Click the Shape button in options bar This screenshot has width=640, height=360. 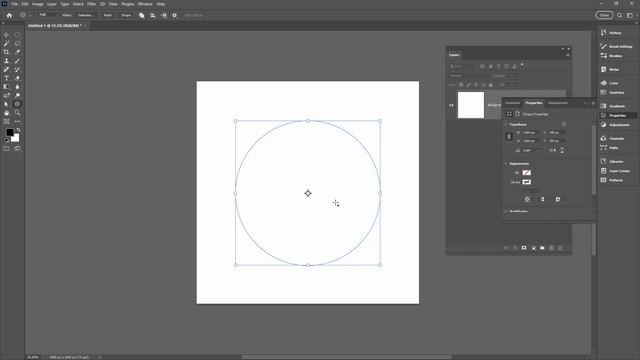coord(126,15)
